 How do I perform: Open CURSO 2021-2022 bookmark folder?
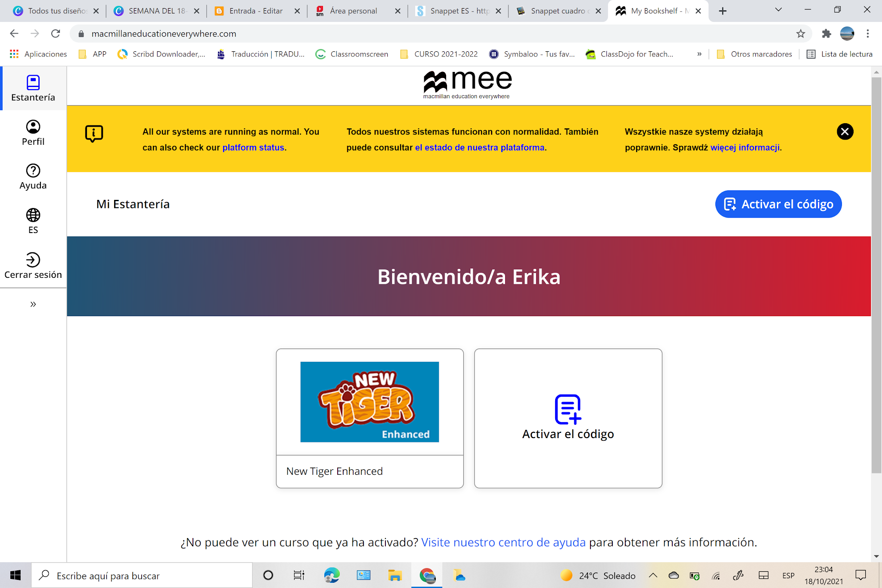coord(439,54)
